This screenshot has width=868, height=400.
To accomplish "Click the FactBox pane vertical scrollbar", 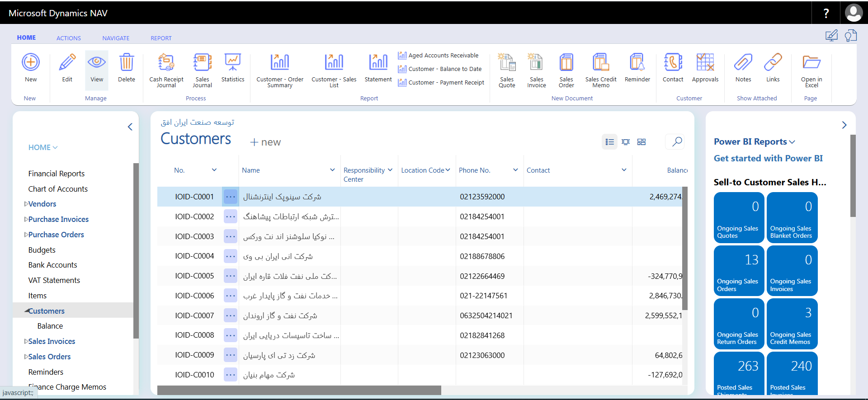I will click(853, 176).
